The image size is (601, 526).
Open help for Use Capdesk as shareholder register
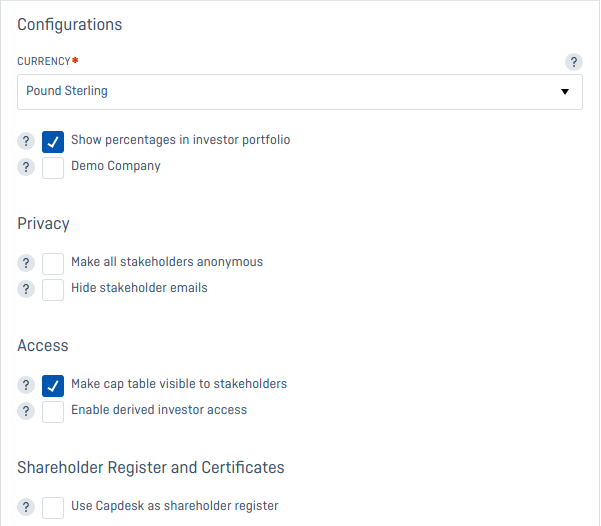click(26, 507)
